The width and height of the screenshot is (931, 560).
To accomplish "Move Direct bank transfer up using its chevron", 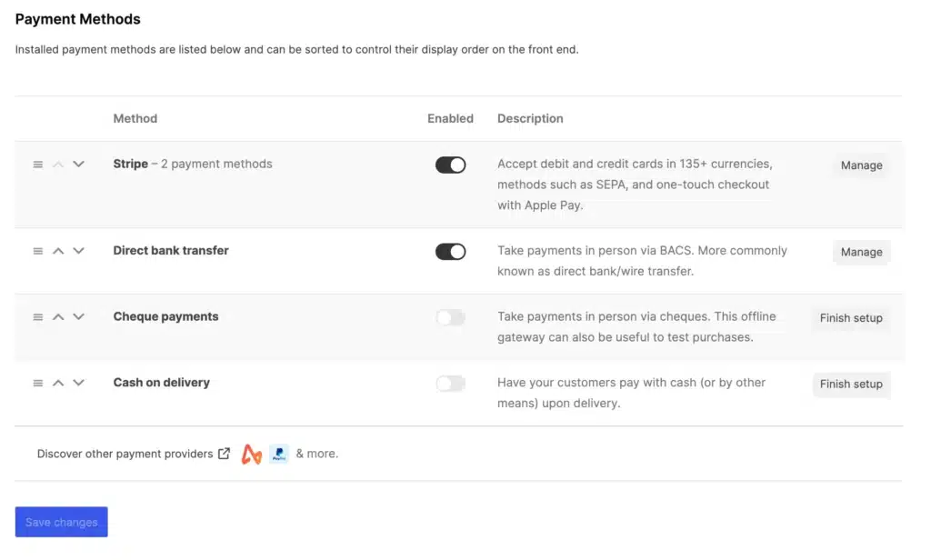I will tap(58, 251).
